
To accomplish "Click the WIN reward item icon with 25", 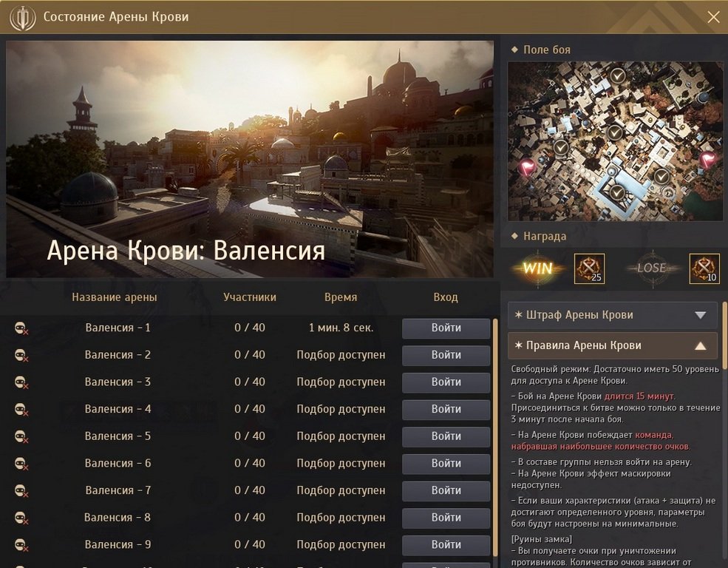I will [x=589, y=268].
